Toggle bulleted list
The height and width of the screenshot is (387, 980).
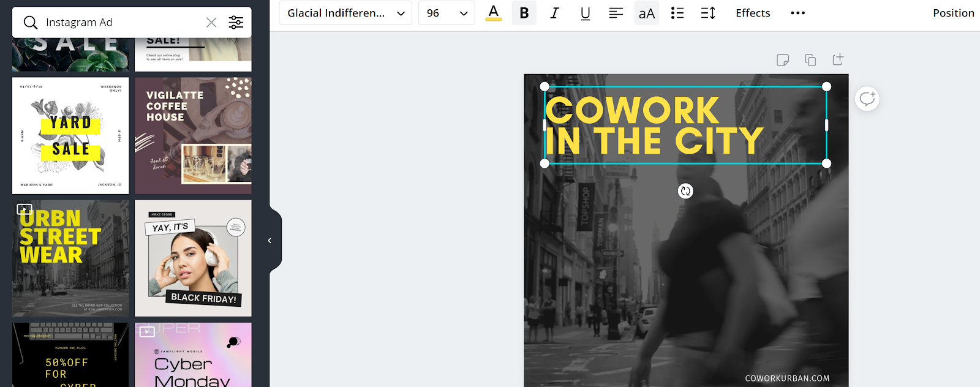point(677,13)
